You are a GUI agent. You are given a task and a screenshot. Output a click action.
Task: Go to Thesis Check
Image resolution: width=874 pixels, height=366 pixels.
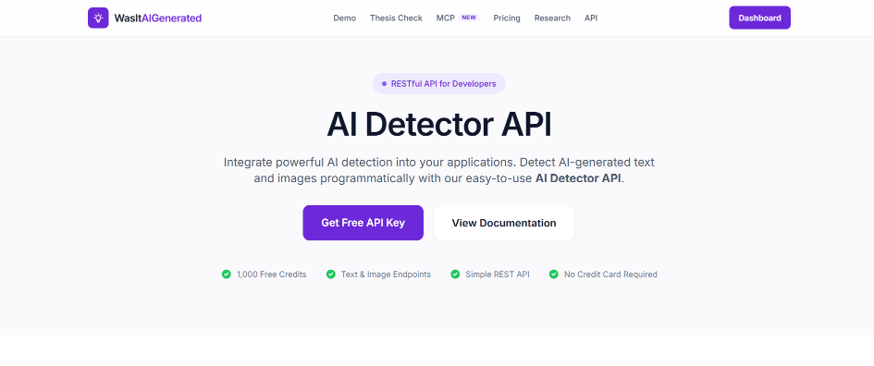(x=396, y=18)
